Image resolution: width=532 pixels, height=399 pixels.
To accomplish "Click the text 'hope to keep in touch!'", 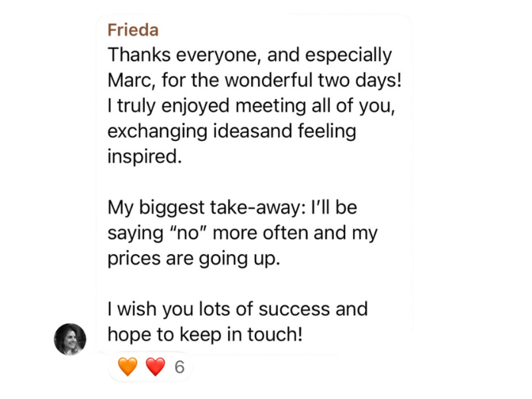I will 205,334.
